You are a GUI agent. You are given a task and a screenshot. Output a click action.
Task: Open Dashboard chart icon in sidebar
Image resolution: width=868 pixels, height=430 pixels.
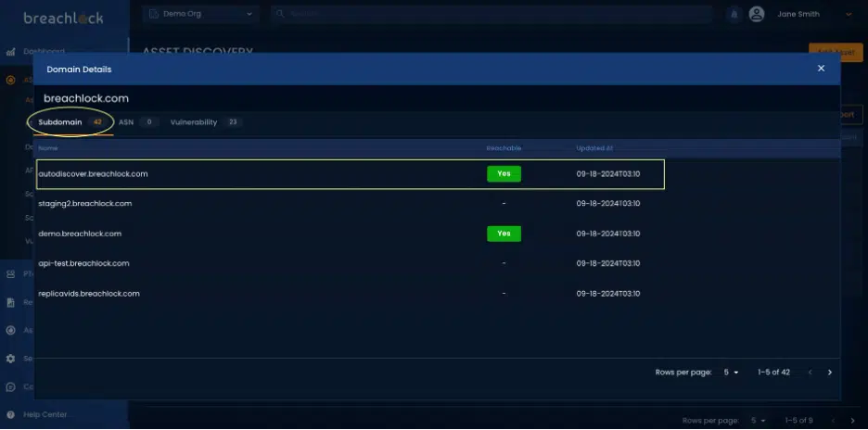click(x=10, y=52)
